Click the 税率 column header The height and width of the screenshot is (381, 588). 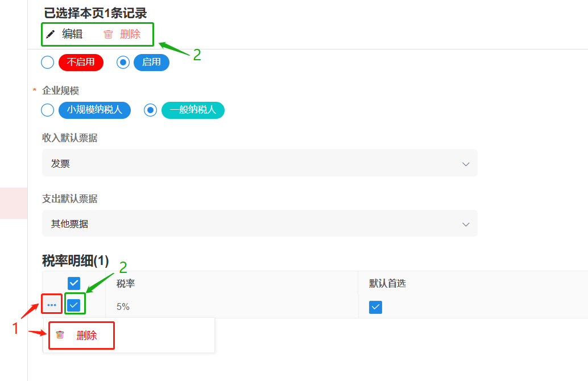click(x=126, y=283)
